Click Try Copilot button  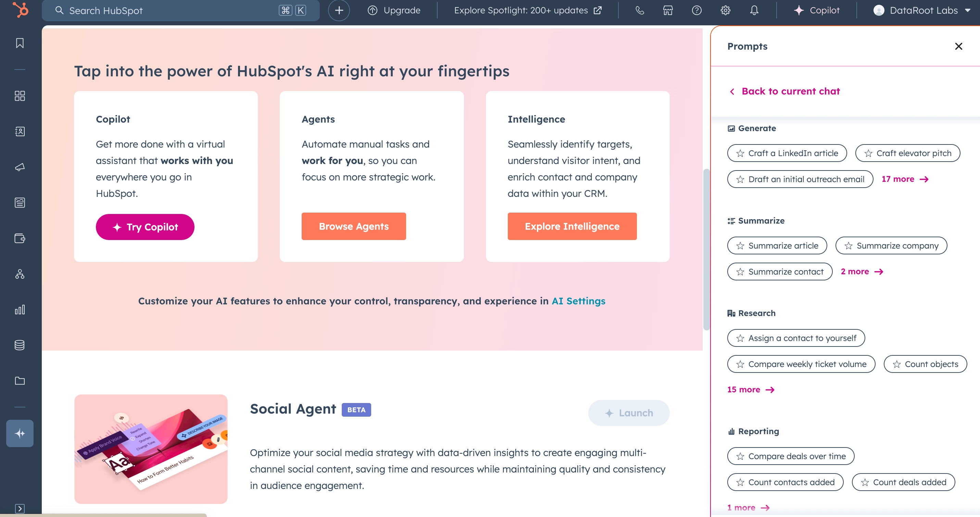[x=145, y=226]
